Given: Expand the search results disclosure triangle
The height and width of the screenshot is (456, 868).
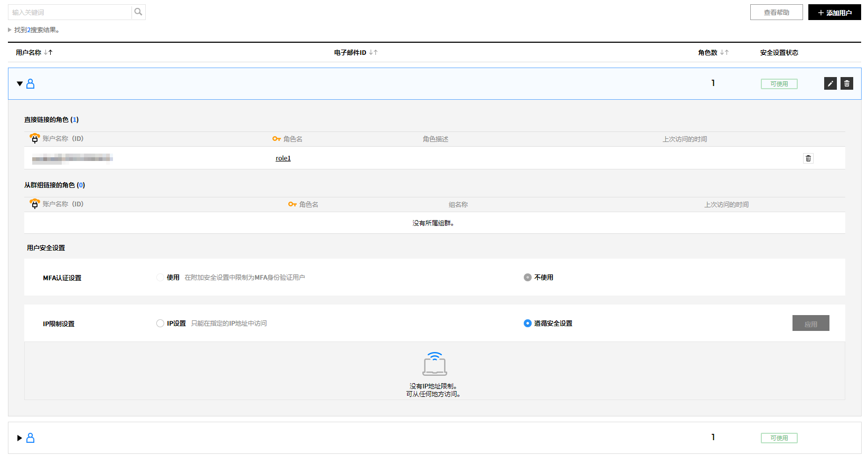Looking at the screenshot, I should pyautogui.click(x=10, y=30).
